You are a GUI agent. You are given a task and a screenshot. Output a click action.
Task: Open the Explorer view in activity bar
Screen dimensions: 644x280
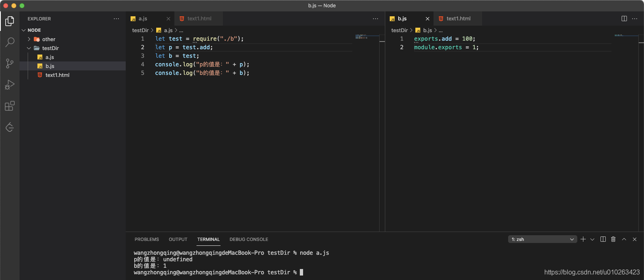pos(10,21)
